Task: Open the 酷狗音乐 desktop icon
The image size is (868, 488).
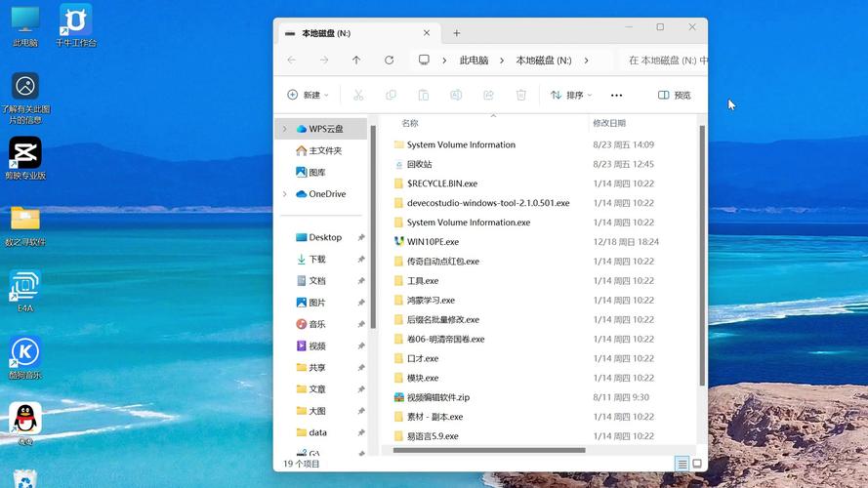Action: [x=25, y=351]
